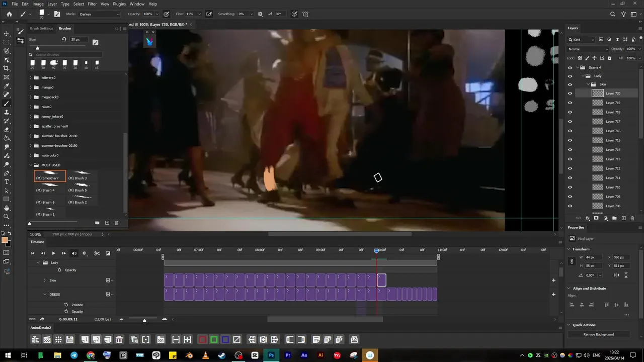
Task: Toggle Opacity stopwatch under Lady track
Action: (x=59, y=270)
